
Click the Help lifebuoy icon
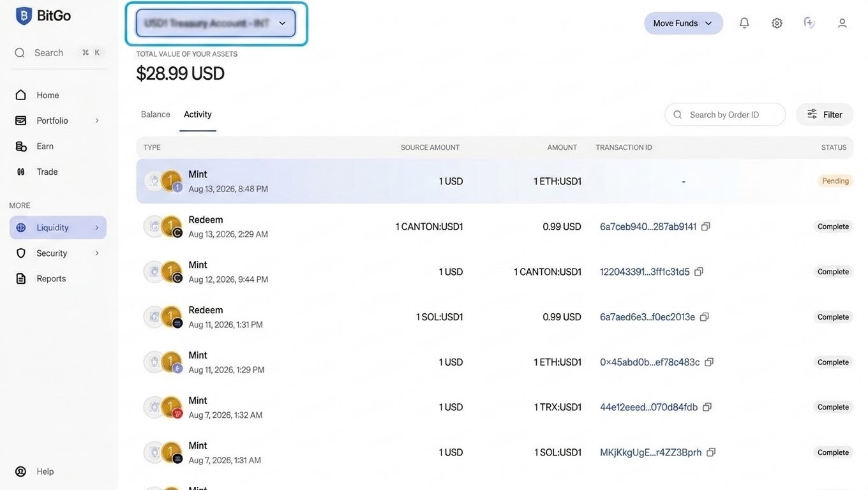pos(21,471)
